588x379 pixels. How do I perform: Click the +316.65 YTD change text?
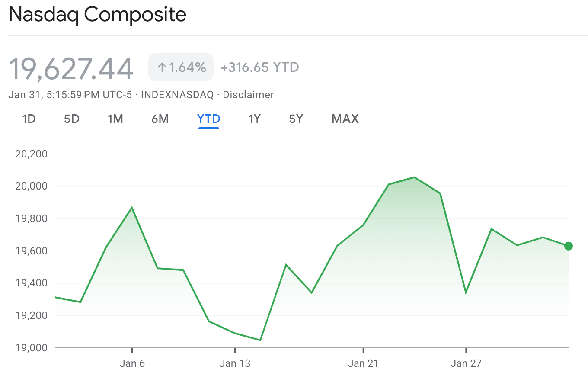(x=260, y=67)
